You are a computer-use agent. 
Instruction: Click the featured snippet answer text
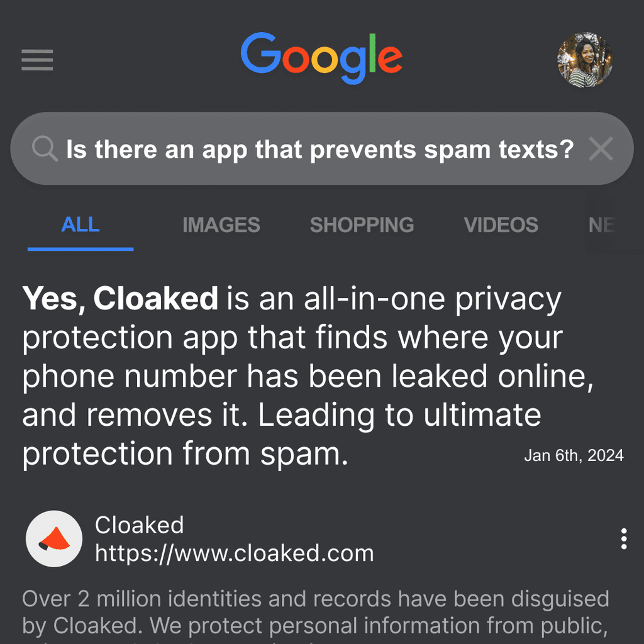308,376
